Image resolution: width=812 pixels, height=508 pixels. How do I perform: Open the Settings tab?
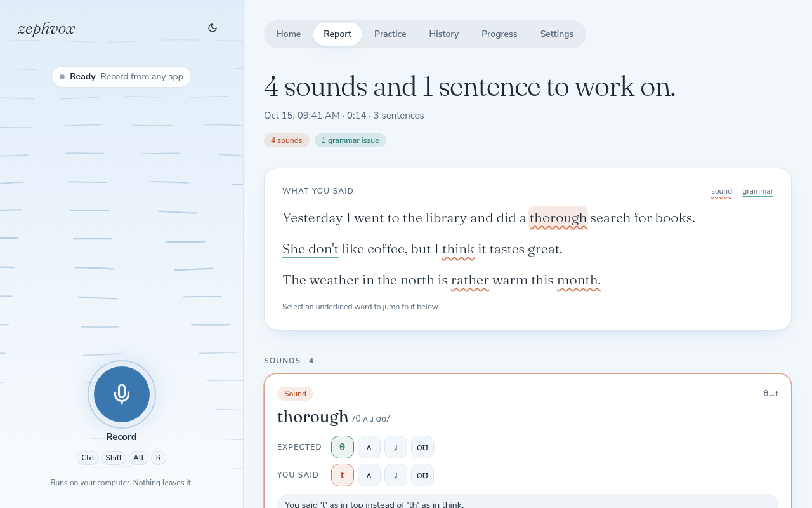click(557, 34)
